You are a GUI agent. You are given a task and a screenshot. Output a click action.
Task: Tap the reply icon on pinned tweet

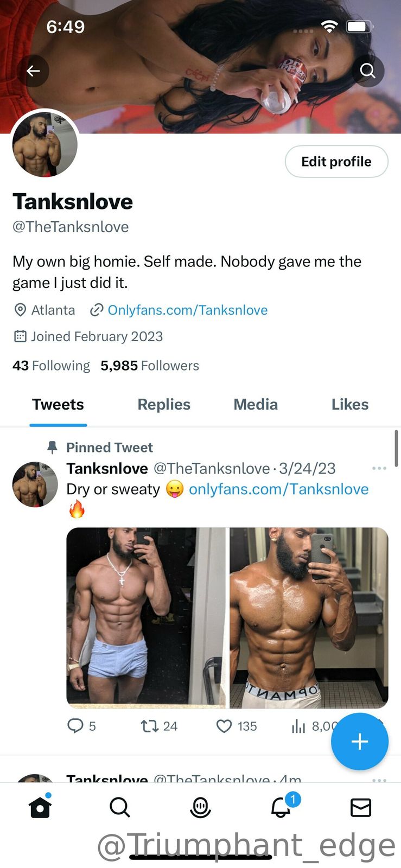click(x=75, y=726)
